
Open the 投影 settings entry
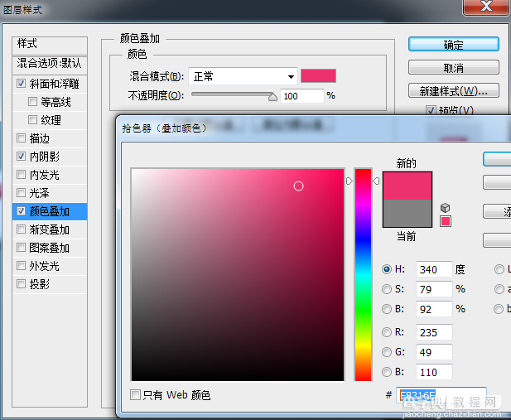[x=40, y=285]
